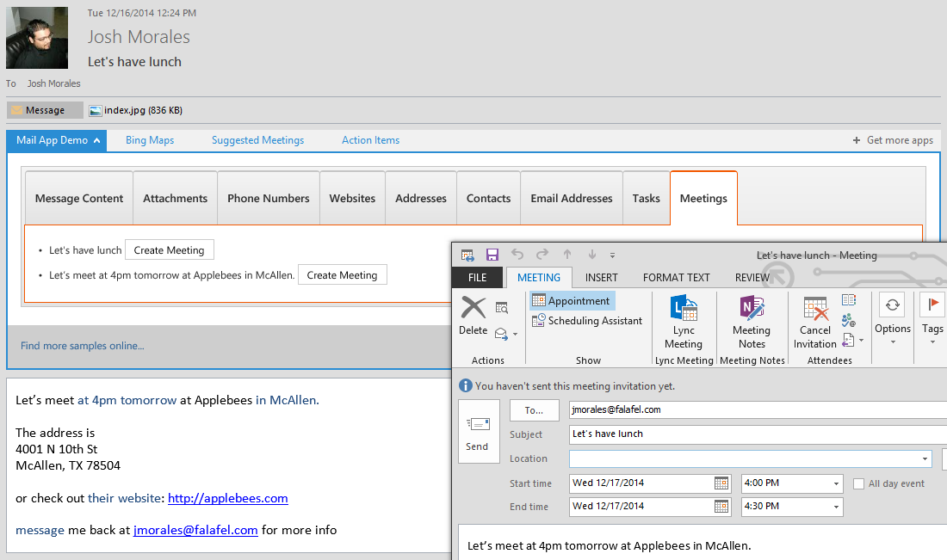947x560 pixels.
Task: Select the Appointment view in Show group
Action: point(571,300)
